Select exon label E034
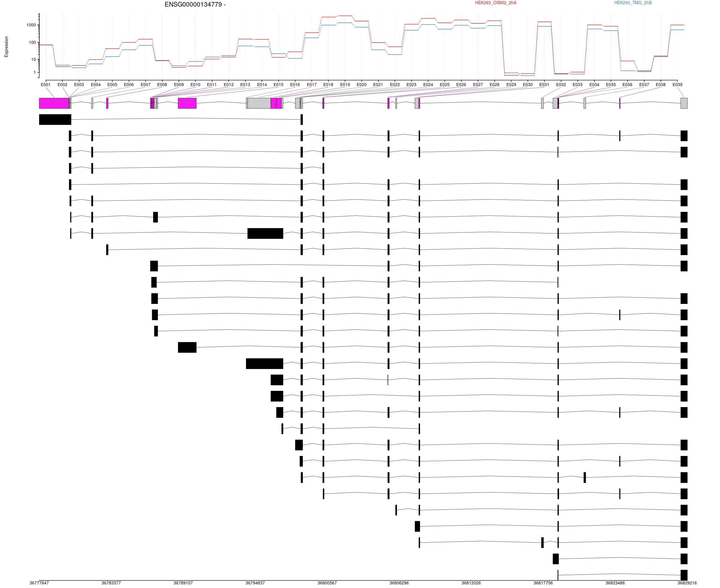720x588 pixels. [x=594, y=85]
